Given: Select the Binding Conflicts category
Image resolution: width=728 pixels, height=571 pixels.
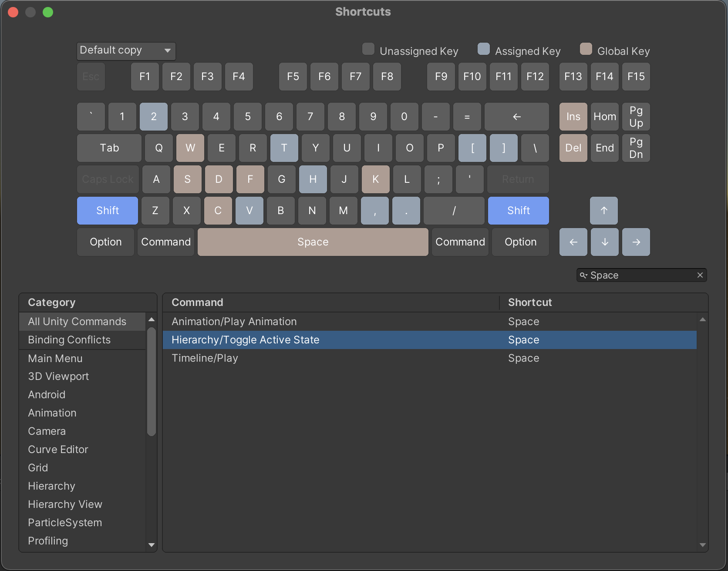Looking at the screenshot, I should (x=70, y=339).
